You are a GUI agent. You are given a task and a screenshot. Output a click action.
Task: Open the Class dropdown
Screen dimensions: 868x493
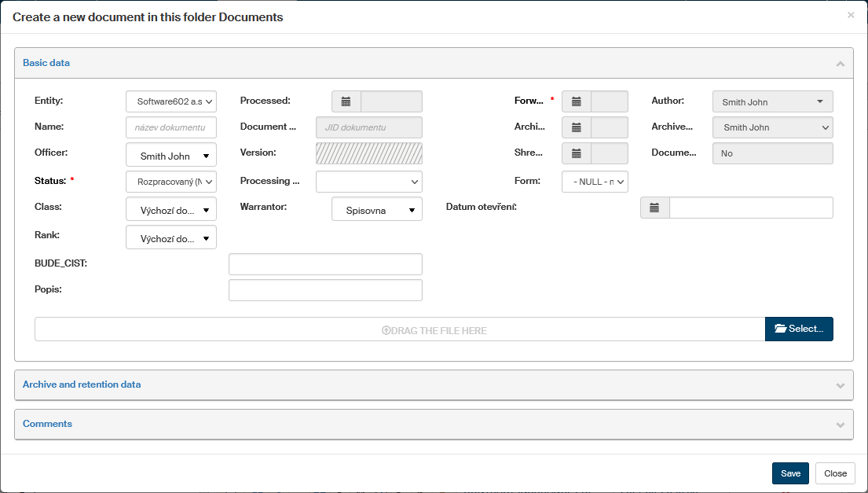pyautogui.click(x=170, y=210)
